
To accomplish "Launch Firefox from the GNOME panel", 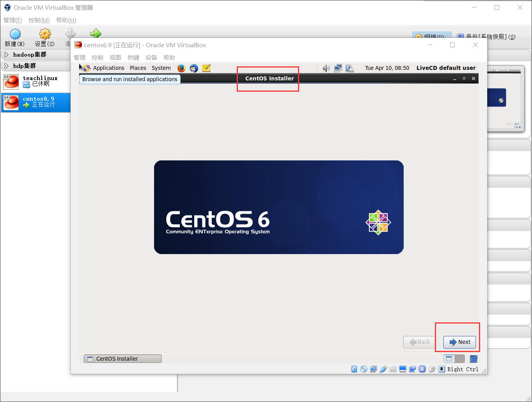I will click(x=181, y=68).
